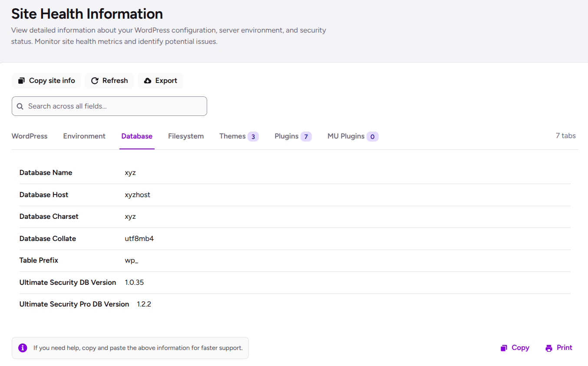Click the Table Prefix value wp_

click(132, 260)
